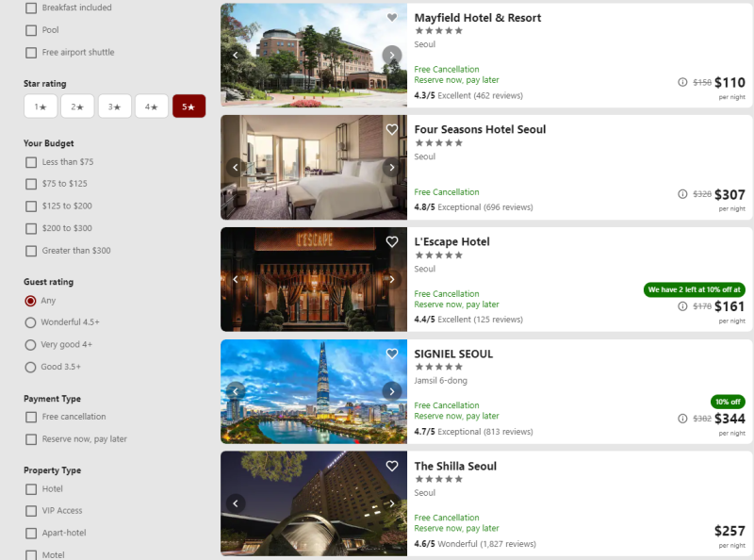Select the 4 star rating button

point(152,107)
